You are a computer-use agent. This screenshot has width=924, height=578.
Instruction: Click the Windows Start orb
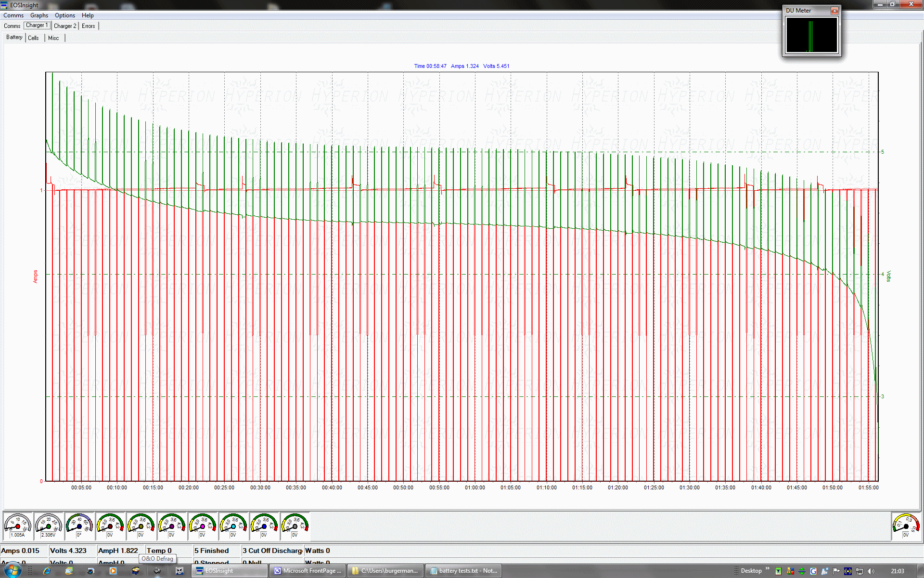pos(13,571)
